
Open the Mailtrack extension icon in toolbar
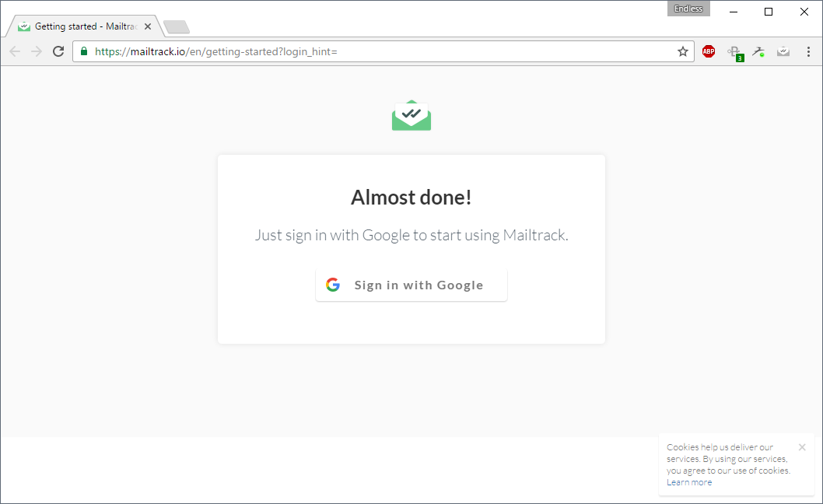(x=783, y=51)
